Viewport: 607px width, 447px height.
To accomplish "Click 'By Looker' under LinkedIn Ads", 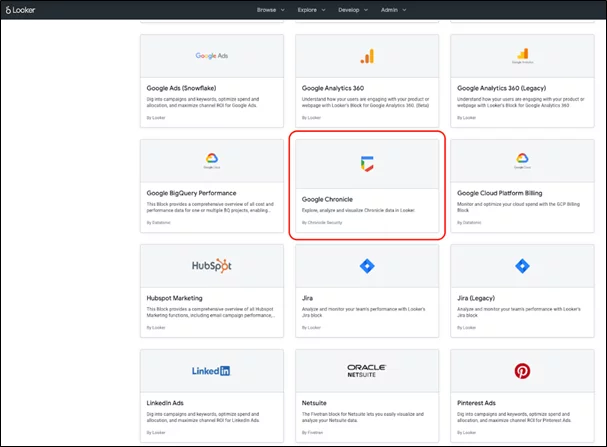I will [156, 433].
